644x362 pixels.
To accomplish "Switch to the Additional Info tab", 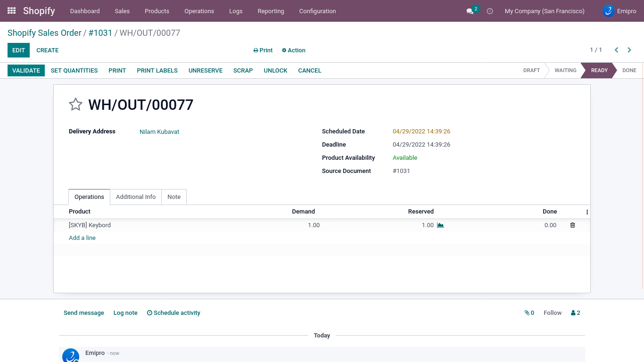I will click(x=136, y=197).
